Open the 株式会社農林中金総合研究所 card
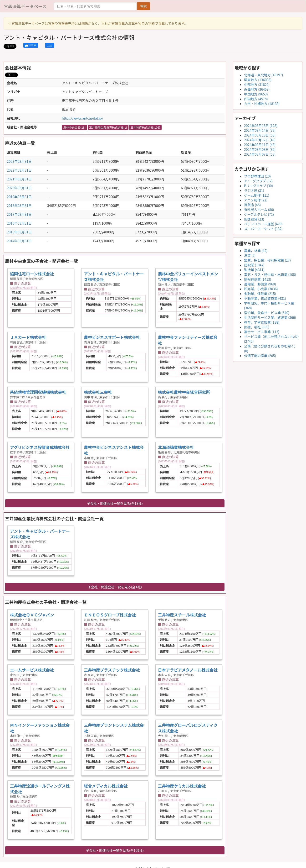306x868 pixels. 184,392
